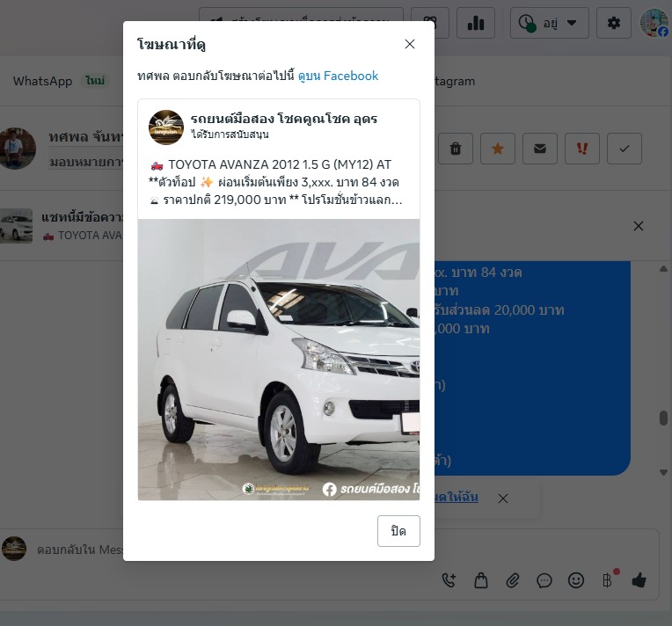Viewport: 672px width, 626px height.
Task: Click the customer name ทศพล จันท
Action: [x=85, y=136]
